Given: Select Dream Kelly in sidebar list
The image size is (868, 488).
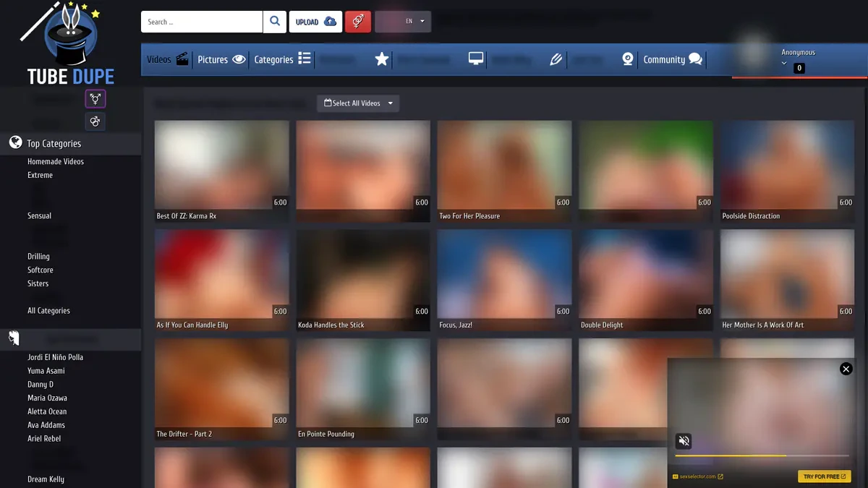Looking at the screenshot, I should point(46,479).
